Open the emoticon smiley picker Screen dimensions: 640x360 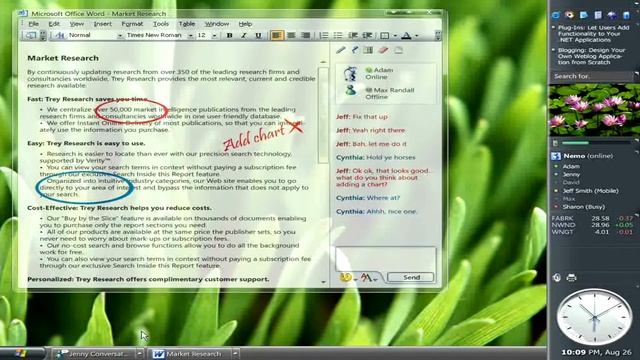[x=345, y=278]
